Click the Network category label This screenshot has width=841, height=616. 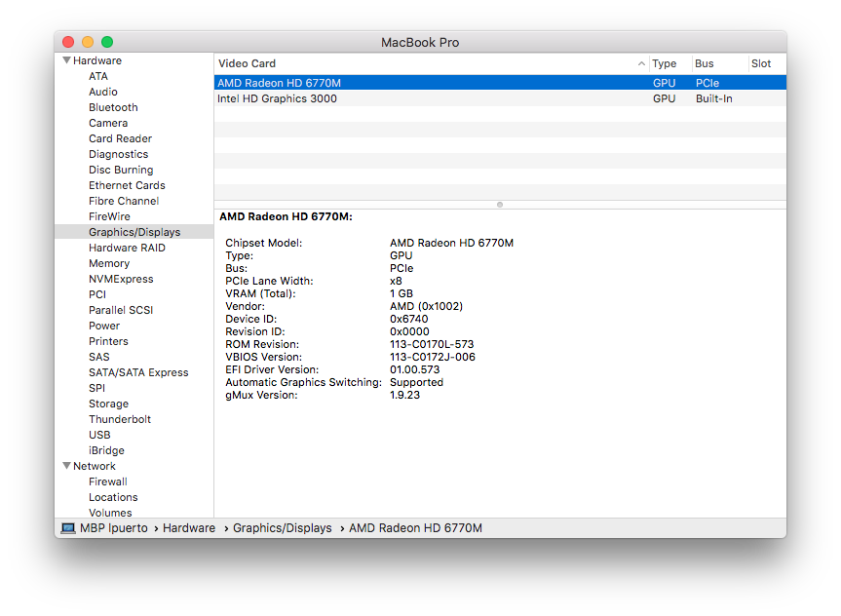tap(95, 466)
